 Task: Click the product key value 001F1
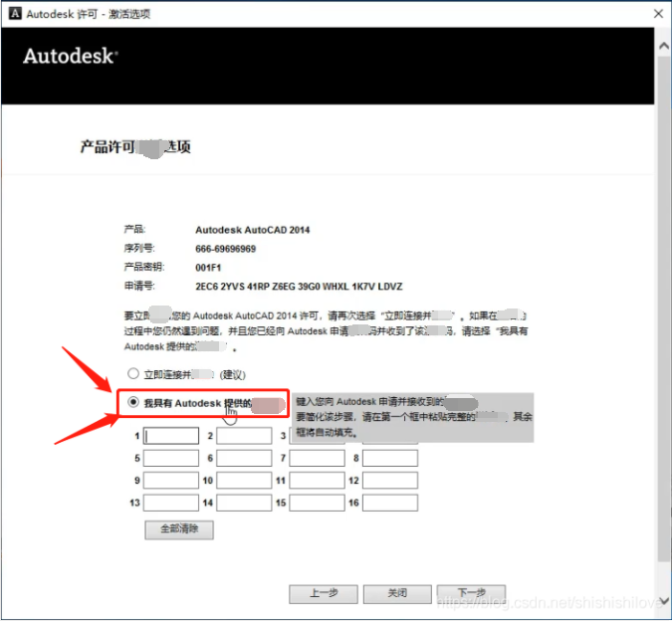208,268
